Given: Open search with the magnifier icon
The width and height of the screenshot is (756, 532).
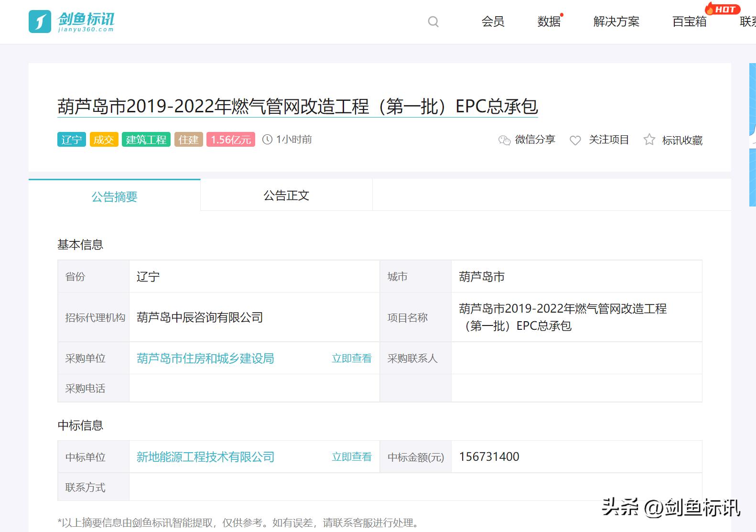Looking at the screenshot, I should [433, 22].
